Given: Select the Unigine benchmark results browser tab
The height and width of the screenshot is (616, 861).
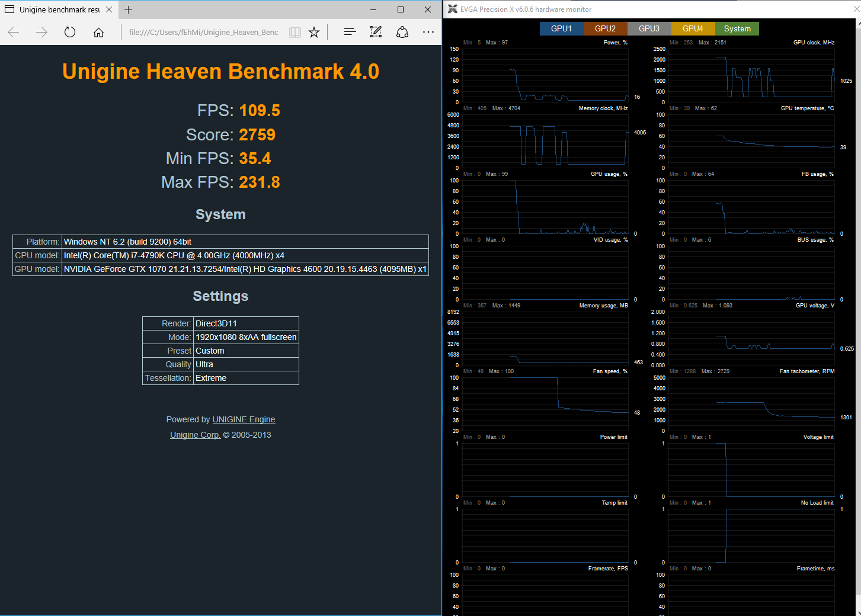Looking at the screenshot, I should [x=59, y=9].
